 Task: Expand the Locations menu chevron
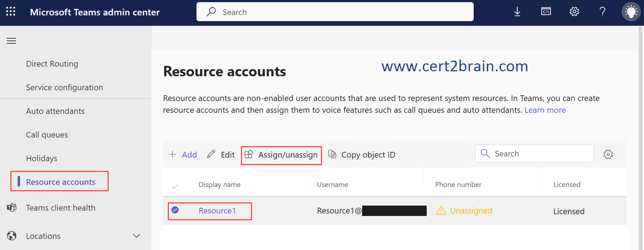136,236
